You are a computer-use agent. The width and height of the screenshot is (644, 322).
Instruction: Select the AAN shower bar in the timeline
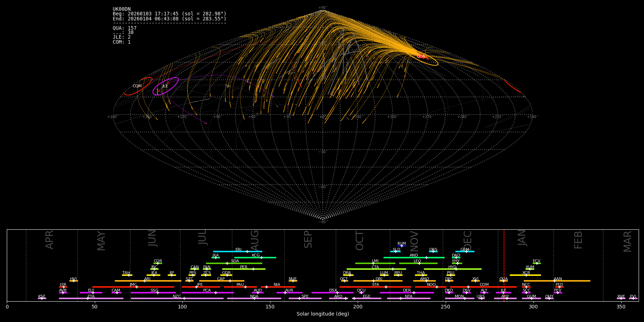[x=557, y=281]
